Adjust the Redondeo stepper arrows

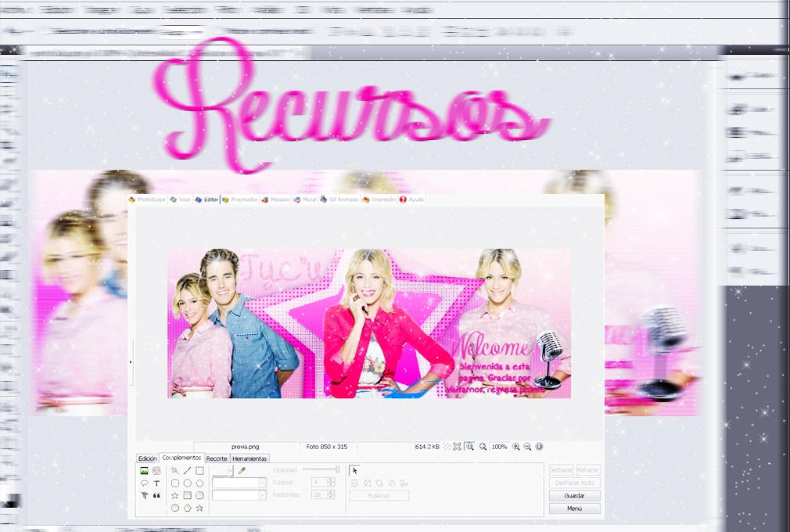pos(331,495)
